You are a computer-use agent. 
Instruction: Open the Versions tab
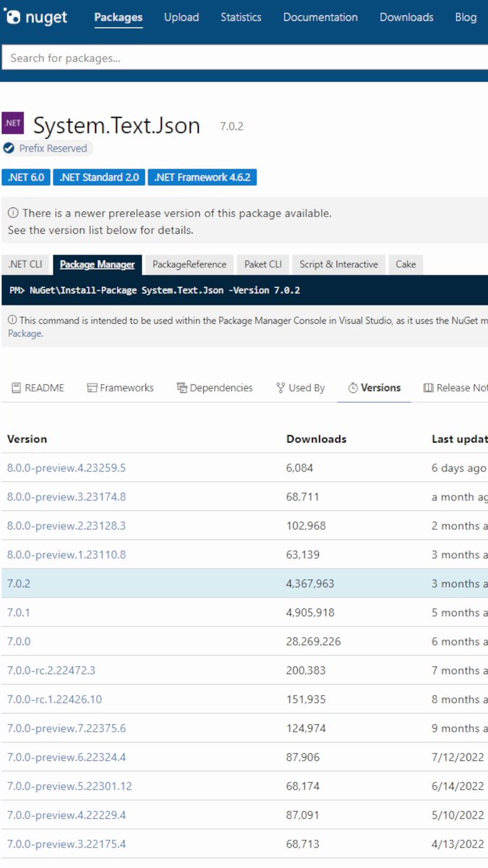(374, 388)
